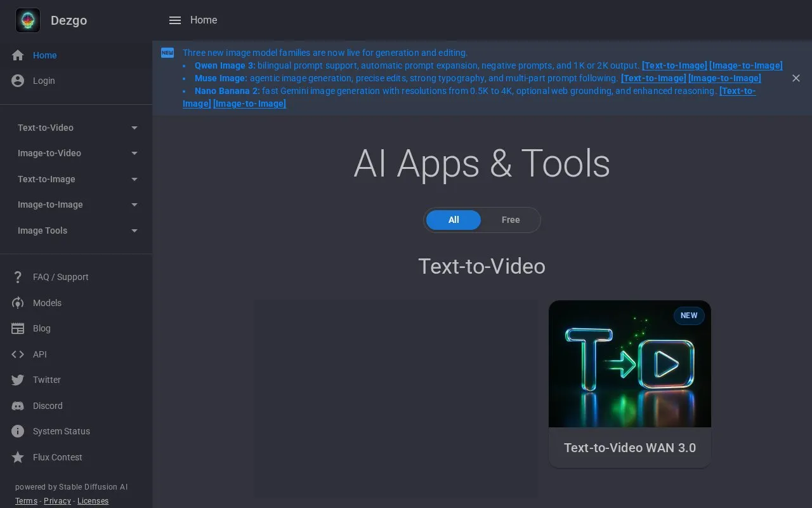Click the Discord logo icon
The image size is (812, 508).
tap(18, 406)
